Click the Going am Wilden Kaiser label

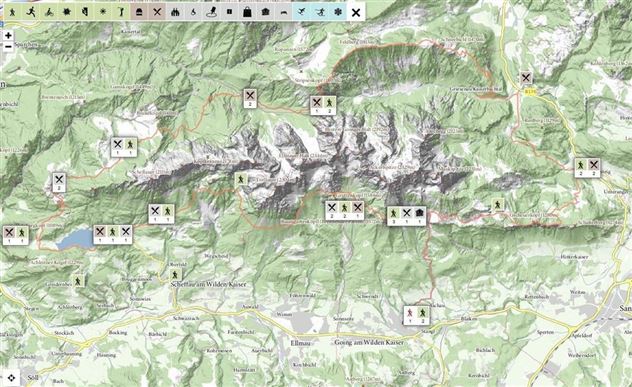(x=369, y=342)
